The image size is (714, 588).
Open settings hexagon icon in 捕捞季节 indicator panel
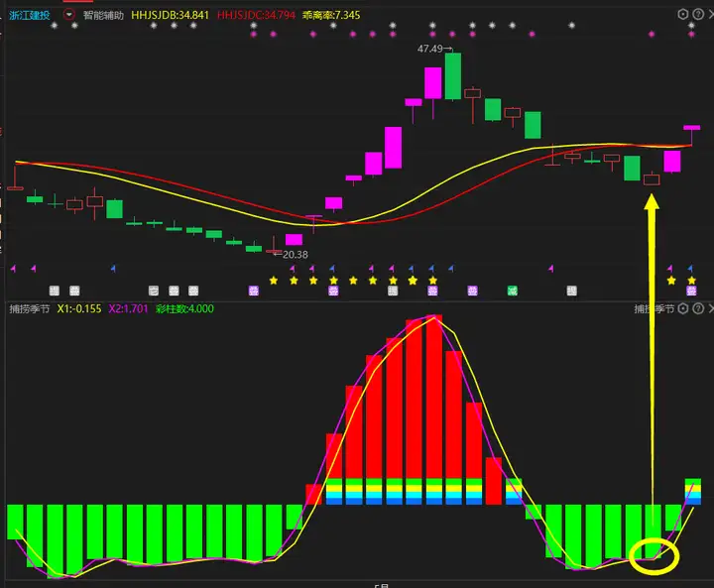click(x=682, y=309)
